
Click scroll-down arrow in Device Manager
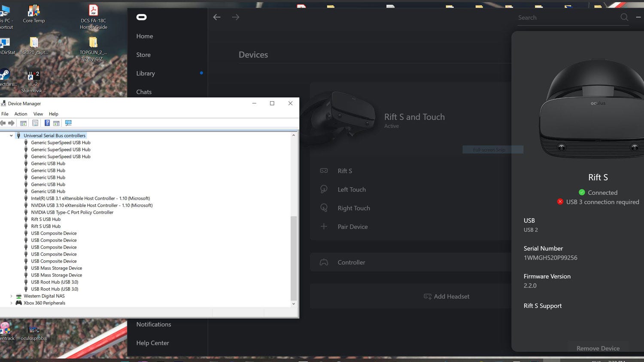click(294, 304)
